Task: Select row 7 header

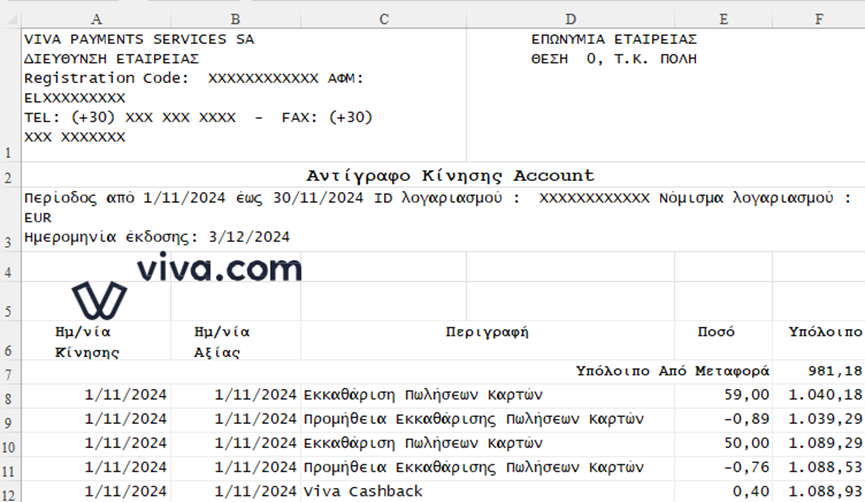Action: (10, 372)
